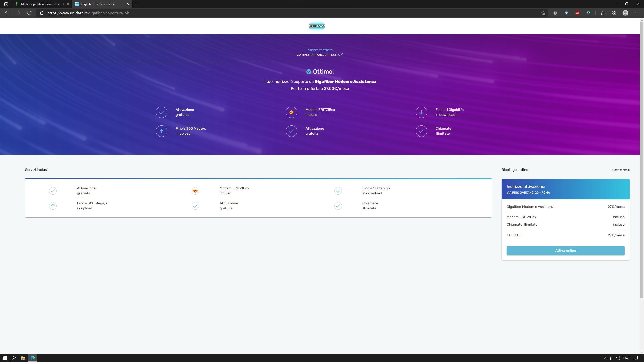The image size is (644, 362).
Task: Click the download arrow icon in the banner
Action: coord(421,112)
